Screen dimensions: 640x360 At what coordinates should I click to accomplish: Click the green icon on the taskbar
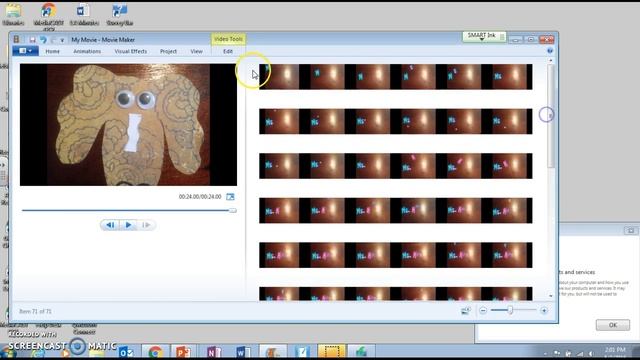(361, 352)
